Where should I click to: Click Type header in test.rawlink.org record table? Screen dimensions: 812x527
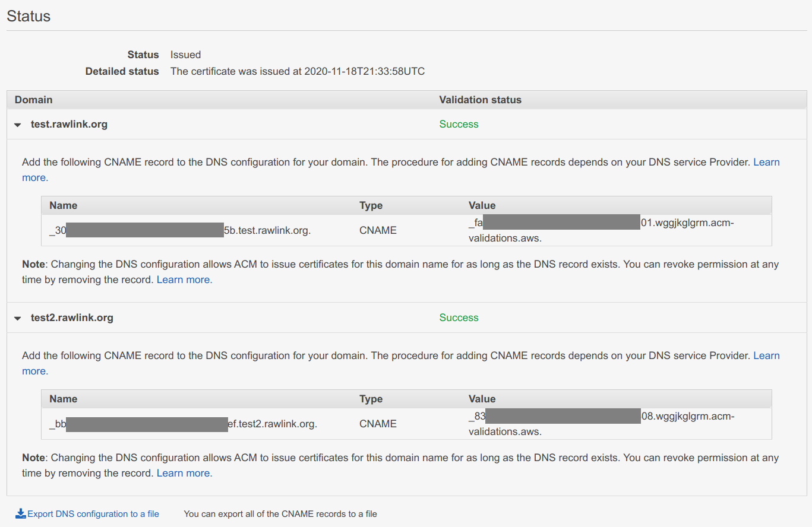click(371, 205)
